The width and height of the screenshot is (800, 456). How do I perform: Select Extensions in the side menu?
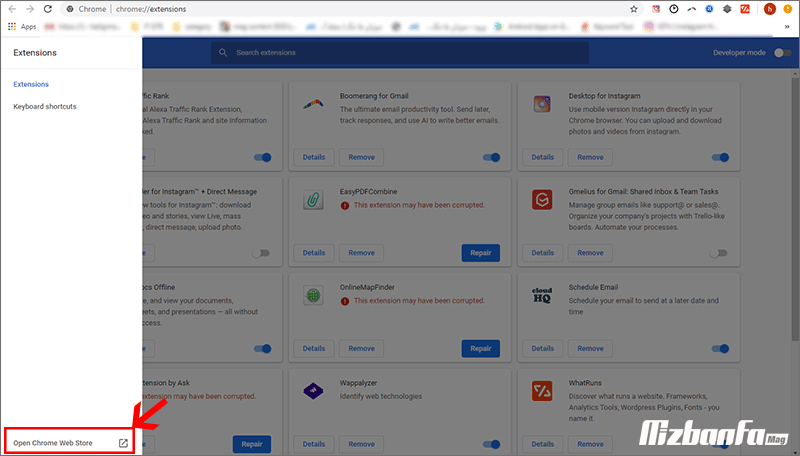coord(31,84)
